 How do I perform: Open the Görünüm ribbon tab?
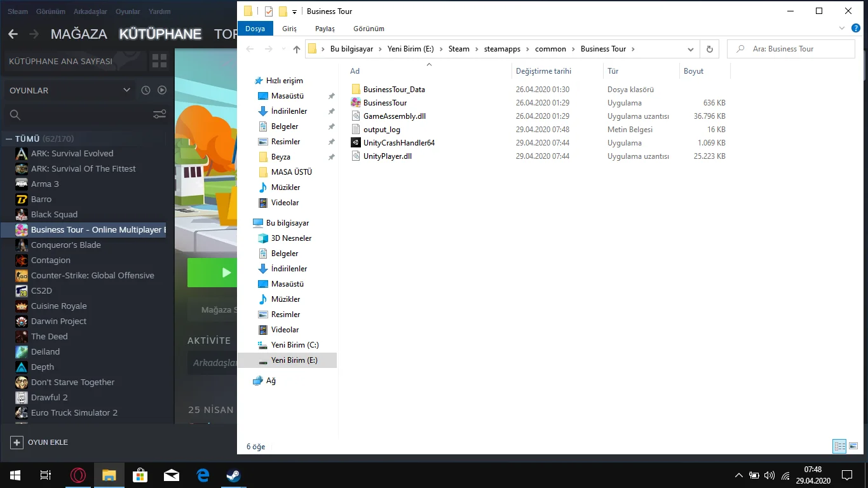369,29
